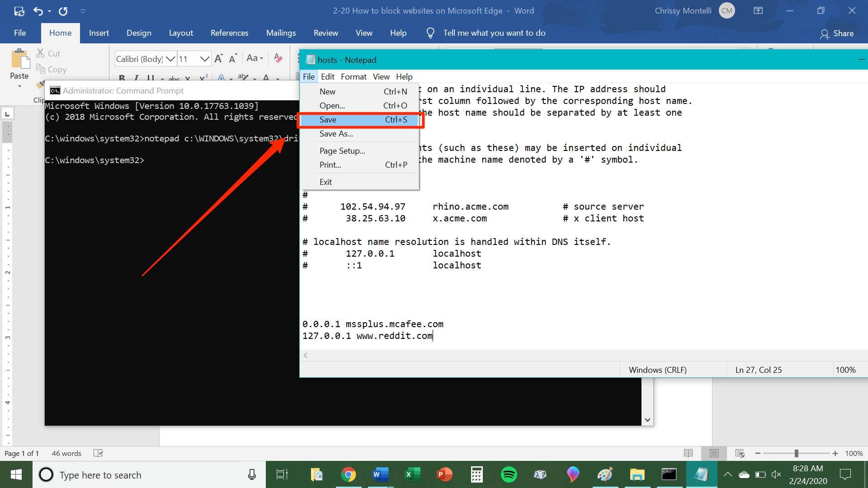Open Notepad's View menu

[381, 77]
